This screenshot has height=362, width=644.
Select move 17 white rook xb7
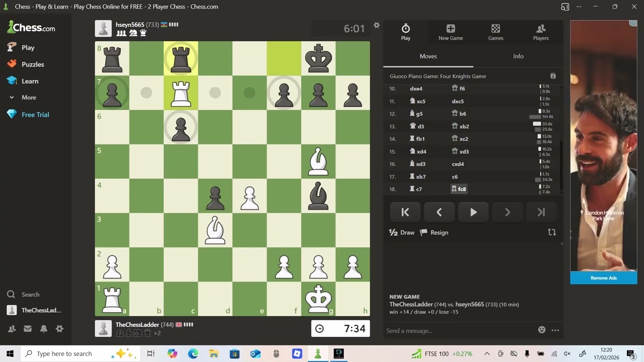(x=418, y=176)
